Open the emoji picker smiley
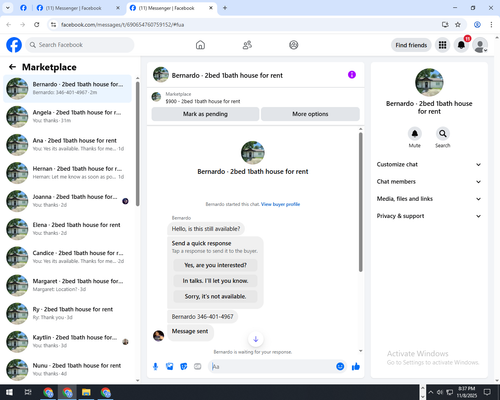The height and width of the screenshot is (400, 500). tap(340, 367)
